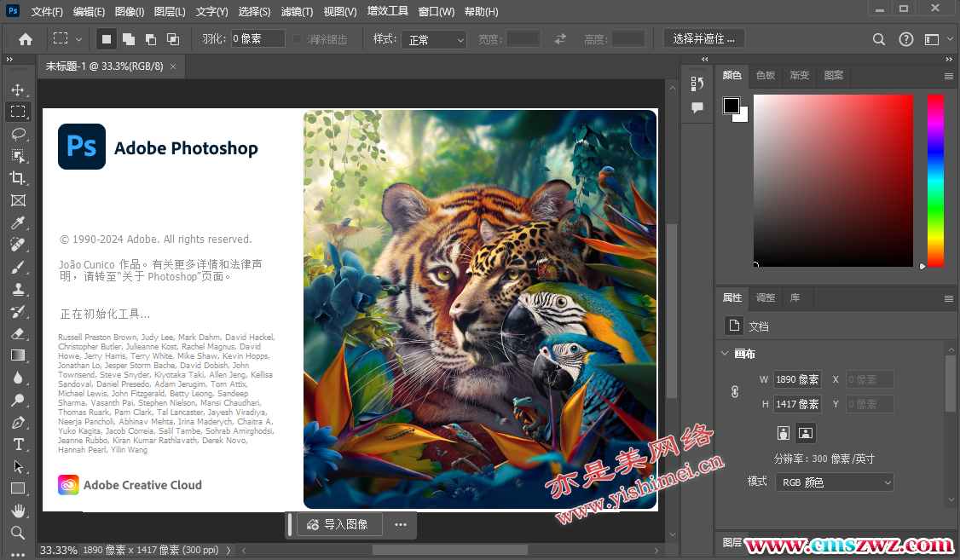Switch to the 色板 tab
The image size is (960, 560).
click(766, 75)
